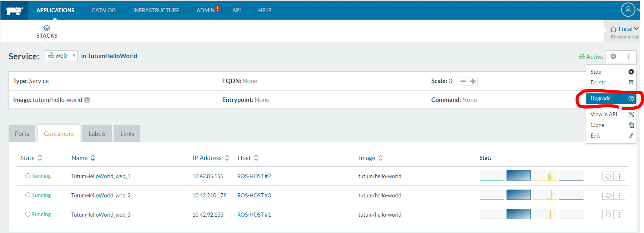Increase service scale with plus button
Screen dimensions: 644x233
[473, 81]
